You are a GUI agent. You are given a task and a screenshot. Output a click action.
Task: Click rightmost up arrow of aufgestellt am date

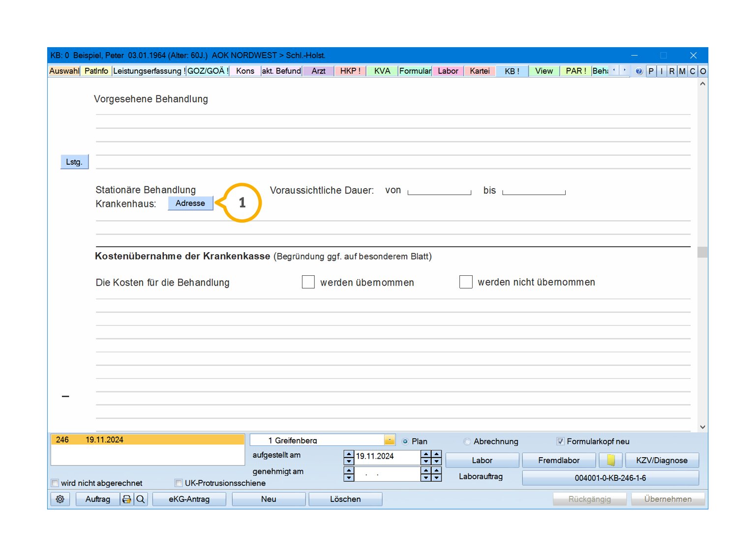click(436, 454)
